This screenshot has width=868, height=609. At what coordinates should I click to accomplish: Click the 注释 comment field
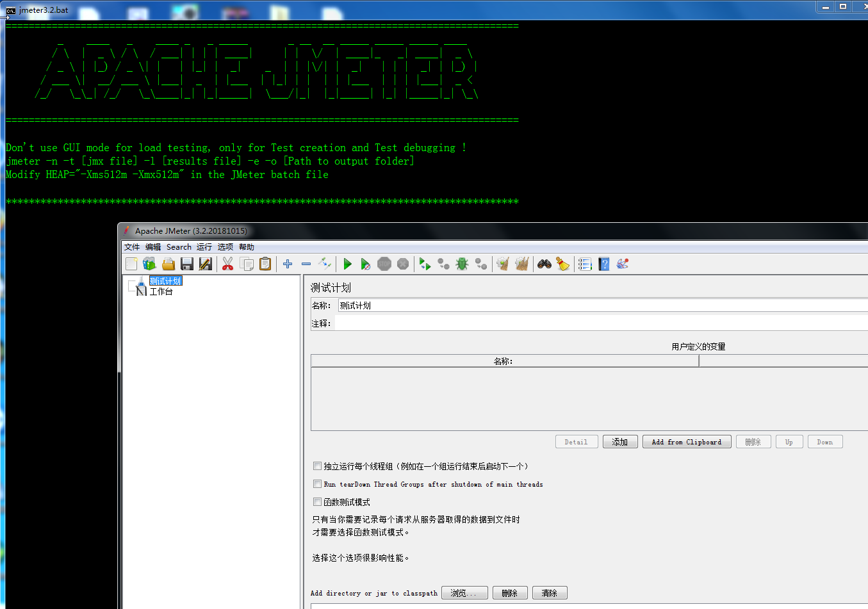tap(601, 323)
